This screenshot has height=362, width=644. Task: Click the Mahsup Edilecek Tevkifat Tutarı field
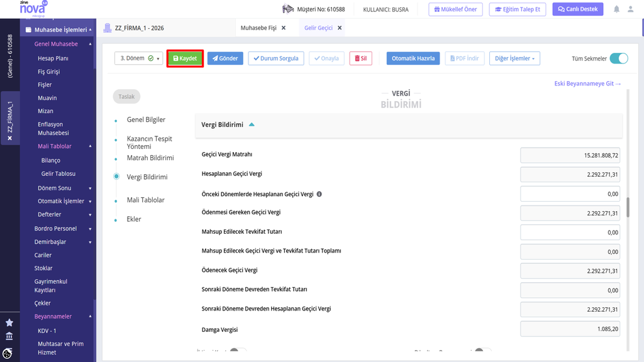point(570,233)
